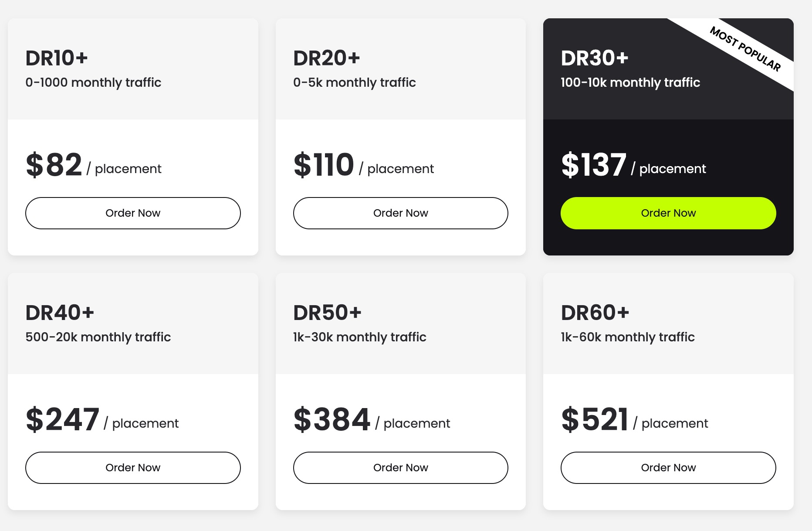Click Order Now for the DR40+ plan
Viewport: 812px width, 531px height.
point(133,467)
